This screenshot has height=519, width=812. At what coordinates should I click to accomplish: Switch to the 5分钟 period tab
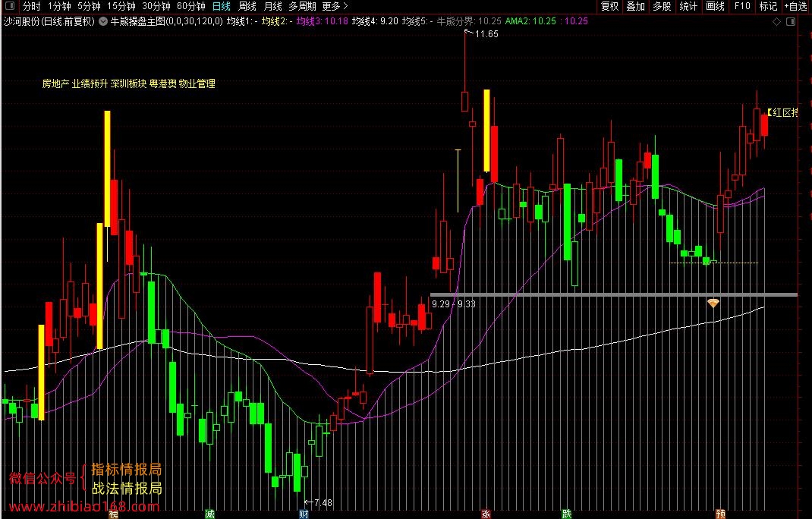[89, 6]
